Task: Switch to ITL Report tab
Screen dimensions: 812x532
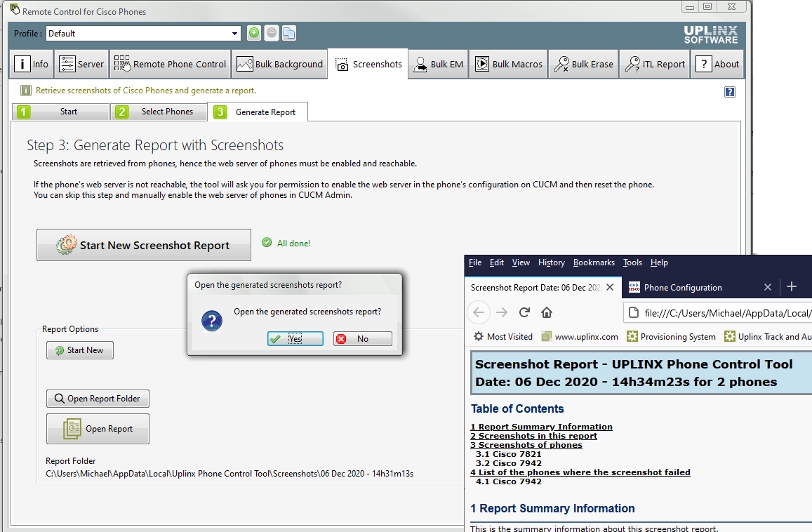Action: [655, 65]
